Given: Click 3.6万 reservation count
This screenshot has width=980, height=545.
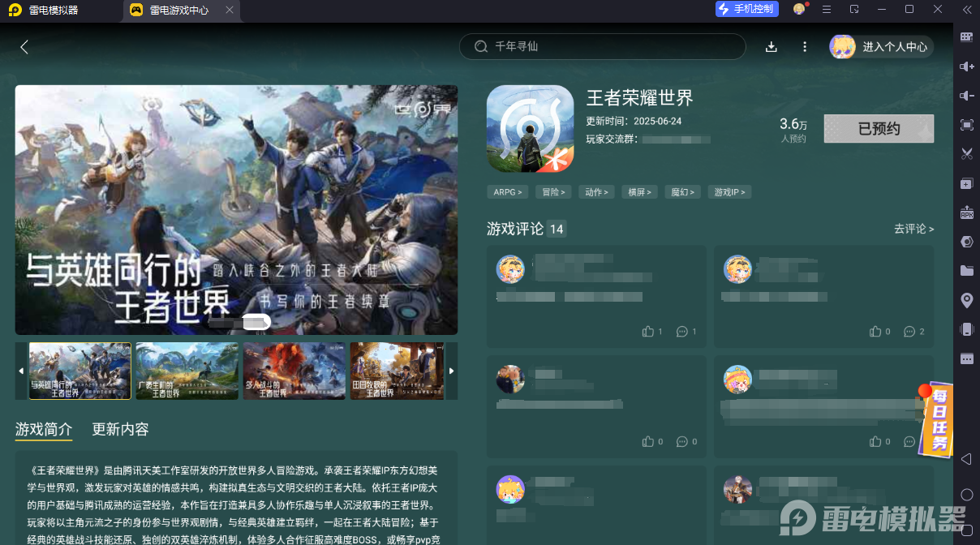Looking at the screenshot, I should [x=793, y=124].
